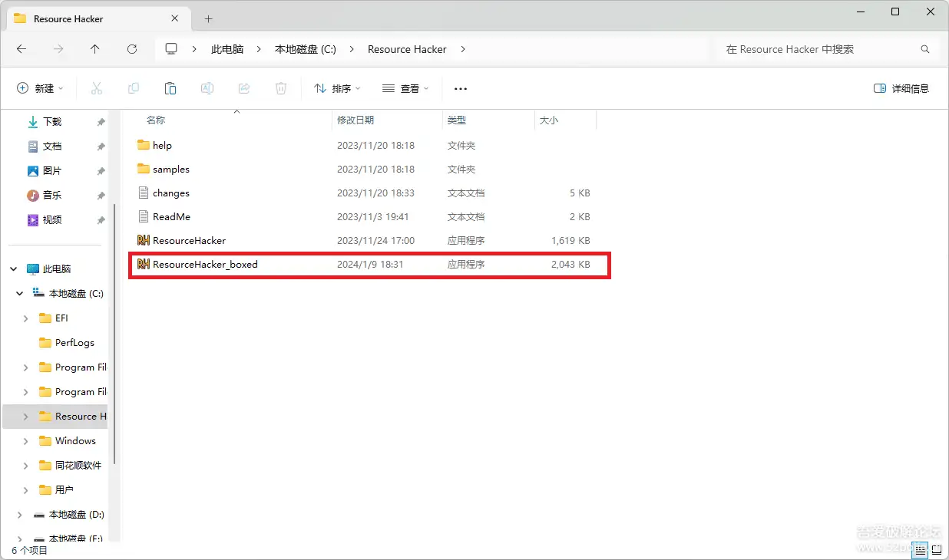Expand the Windows folder node
The height and width of the screenshot is (560, 949).
coord(26,441)
